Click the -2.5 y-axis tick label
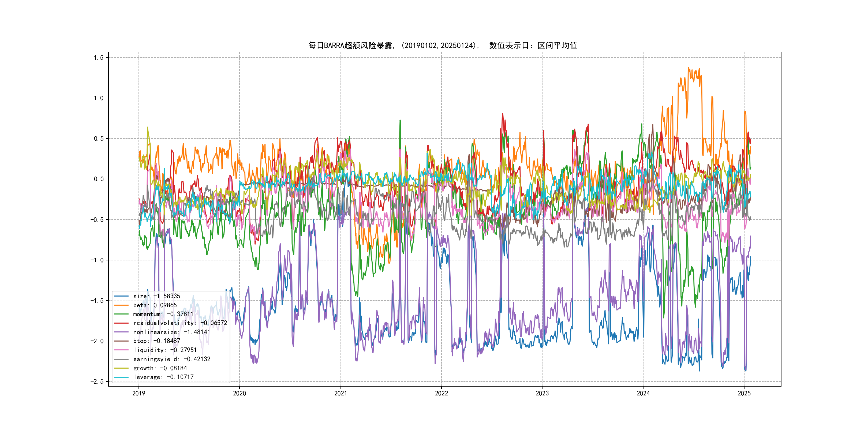This screenshot has width=868, height=434. point(97,381)
